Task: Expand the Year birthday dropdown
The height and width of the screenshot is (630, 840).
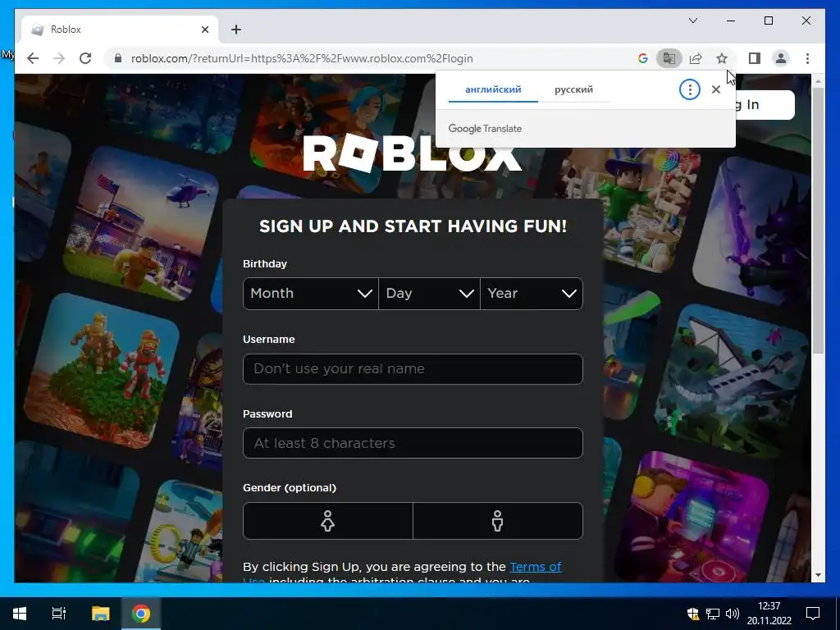Action: click(532, 294)
